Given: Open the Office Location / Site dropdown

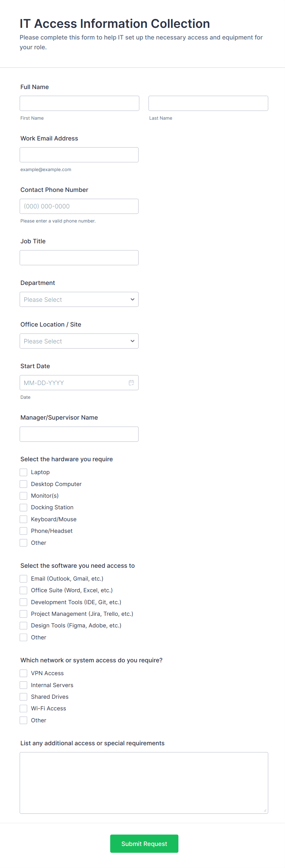Looking at the screenshot, I should click(79, 341).
